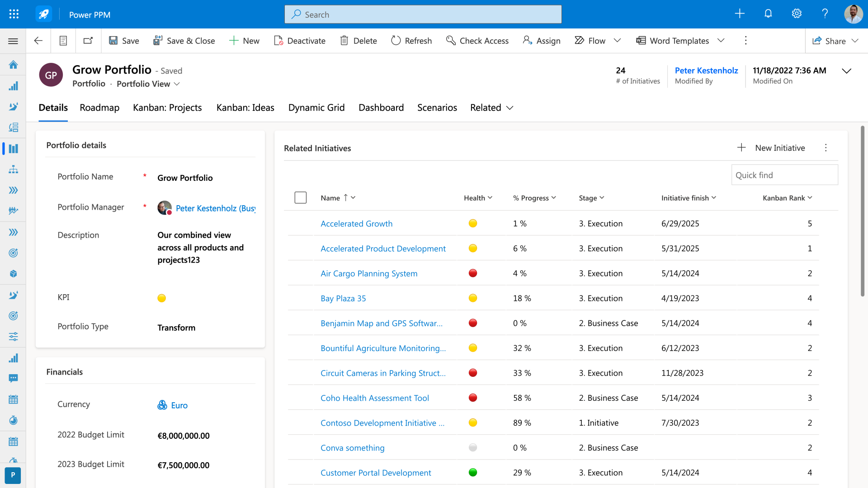Screen dimensions: 868x488
Task: Open the highlighted portfolio sidebar icon
Action: (13, 149)
